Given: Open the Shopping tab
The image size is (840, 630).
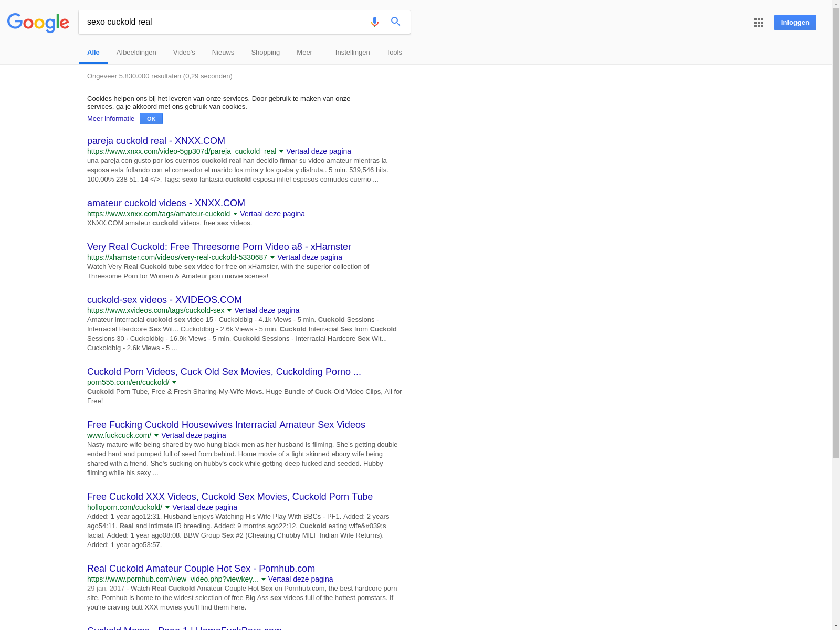Looking at the screenshot, I should pyautogui.click(x=266, y=52).
